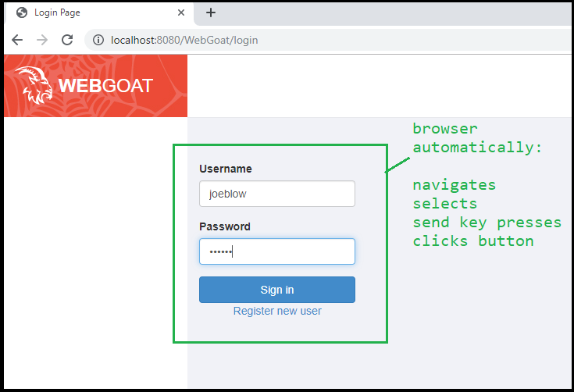
Task: Focus the Password input field
Action: (277, 251)
